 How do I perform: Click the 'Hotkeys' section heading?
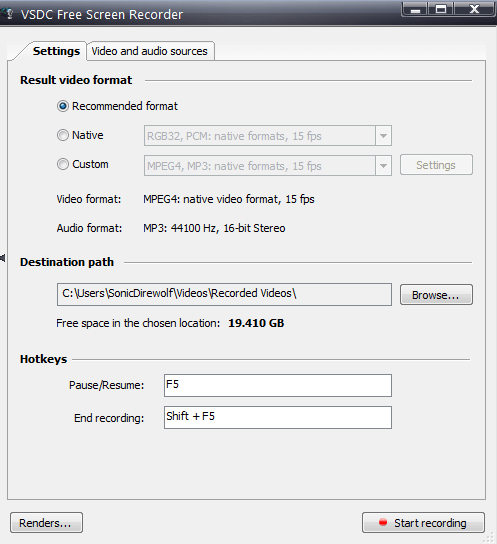click(x=43, y=359)
